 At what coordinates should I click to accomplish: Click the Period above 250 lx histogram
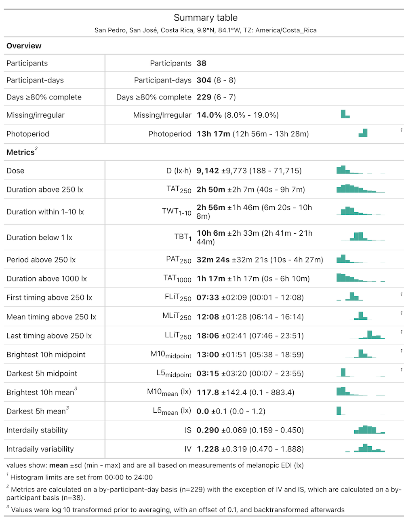click(x=360, y=259)
